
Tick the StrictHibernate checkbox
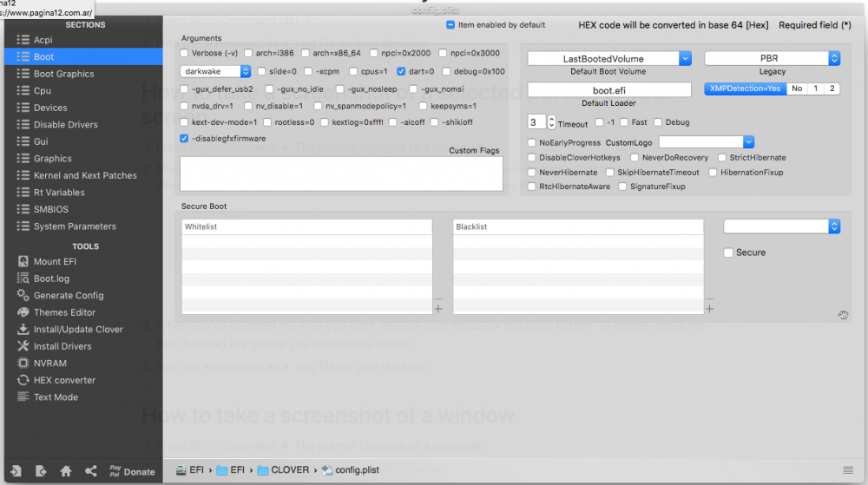[x=722, y=158]
